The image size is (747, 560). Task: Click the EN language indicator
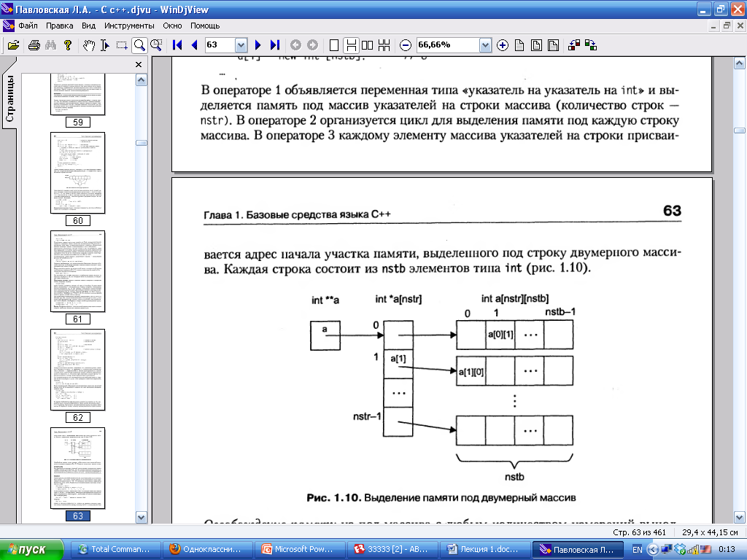tap(638, 550)
